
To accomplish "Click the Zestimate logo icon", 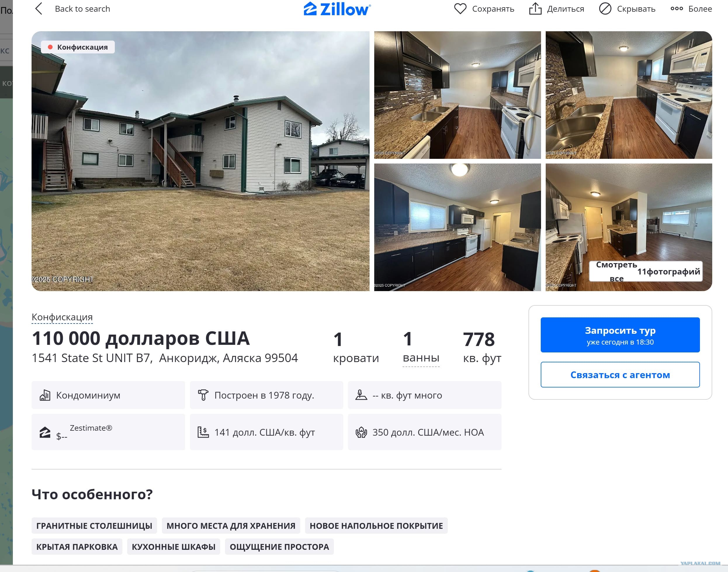I will (x=45, y=432).
